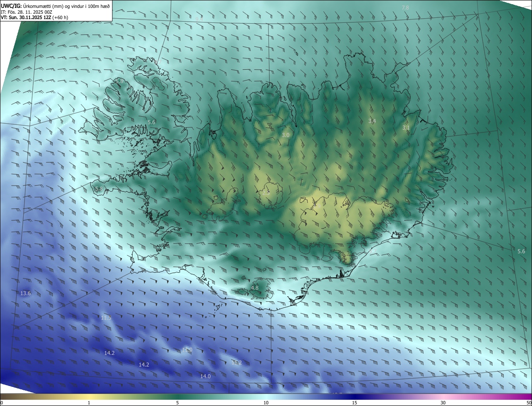Click the precipitation color scale bar
This screenshot has height=406, width=532.
tap(266, 397)
